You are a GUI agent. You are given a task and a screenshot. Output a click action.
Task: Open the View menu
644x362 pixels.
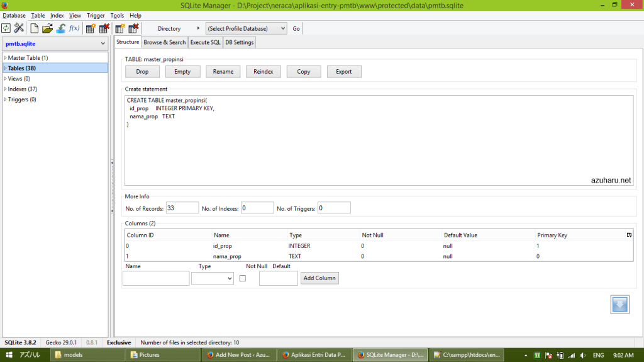click(x=75, y=16)
